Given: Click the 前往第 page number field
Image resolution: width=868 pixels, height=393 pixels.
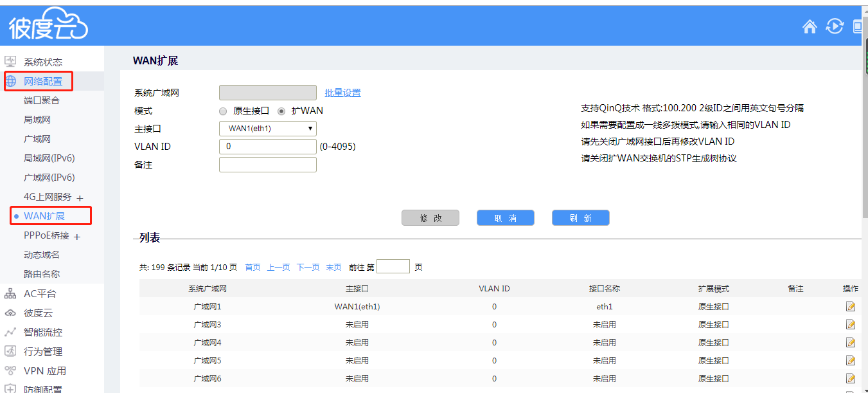Looking at the screenshot, I should pos(393,266).
